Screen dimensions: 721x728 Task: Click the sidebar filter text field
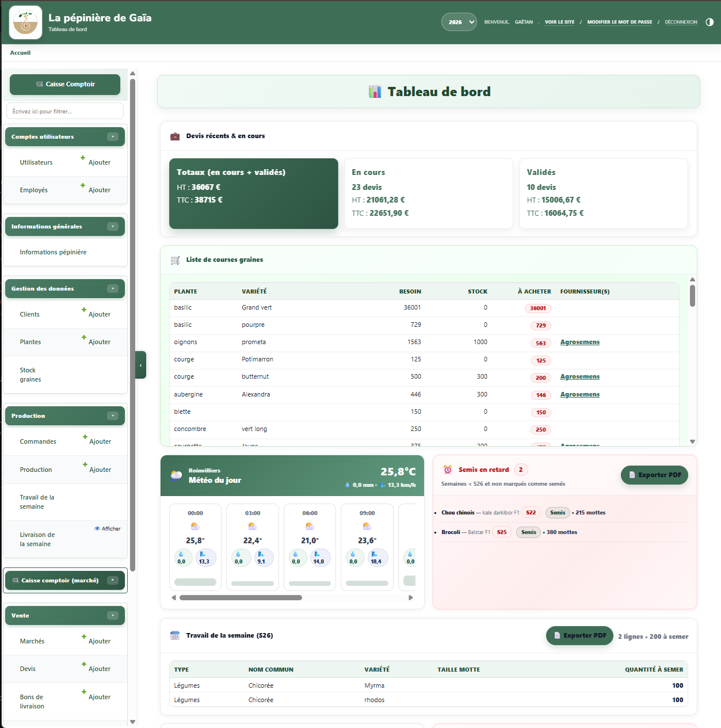pos(65,111)
